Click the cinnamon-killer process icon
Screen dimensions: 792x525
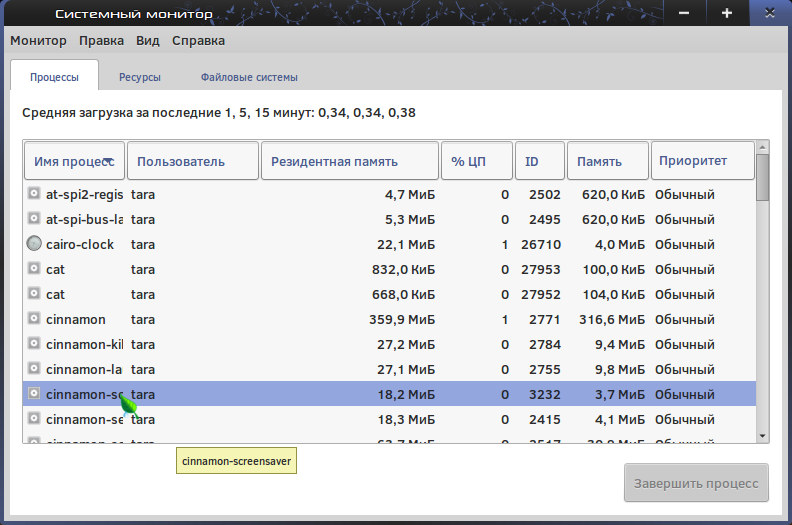pos(34,344)
